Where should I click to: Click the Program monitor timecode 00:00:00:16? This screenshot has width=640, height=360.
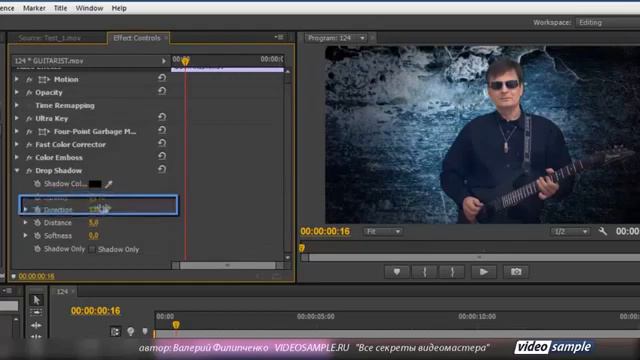(x=325, y=231)
